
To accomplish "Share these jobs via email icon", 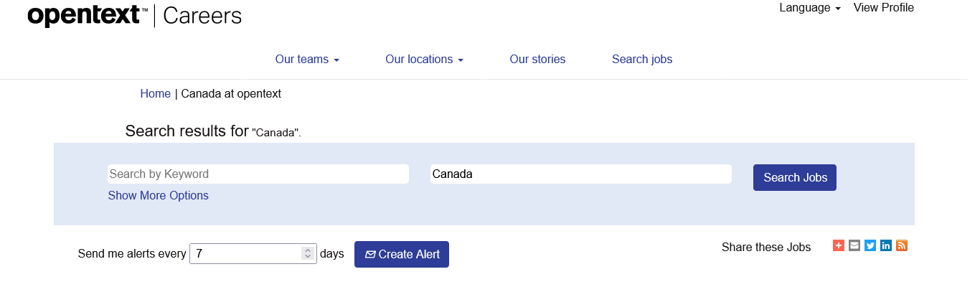I will tap(854, 245).
